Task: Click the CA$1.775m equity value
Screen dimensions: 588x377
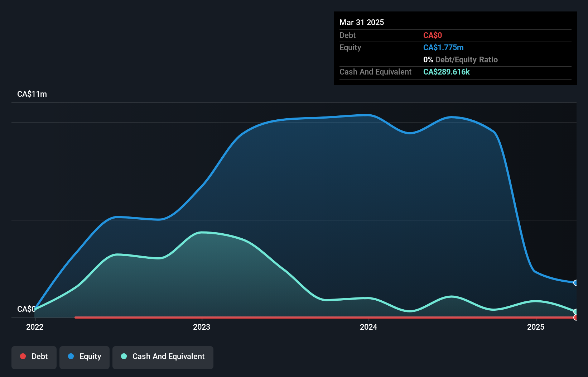Action: pyautogui.click(x=443, y=47)
